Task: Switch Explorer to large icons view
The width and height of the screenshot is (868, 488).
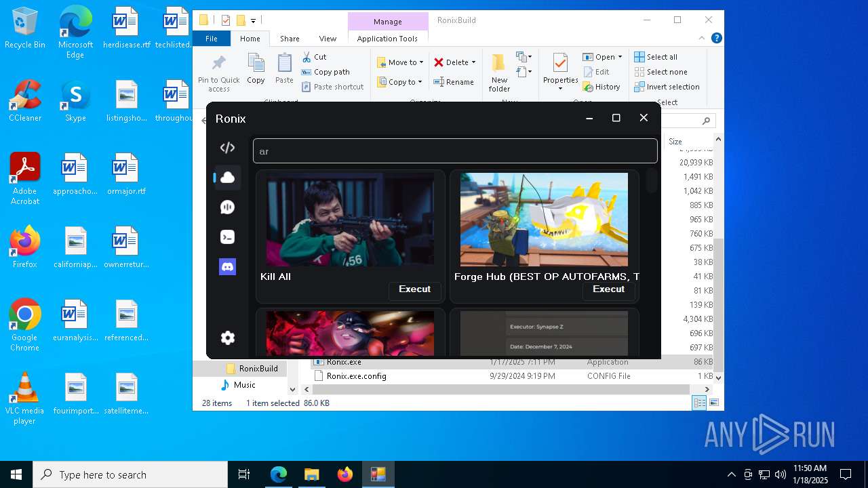Action: click(713, 403)
